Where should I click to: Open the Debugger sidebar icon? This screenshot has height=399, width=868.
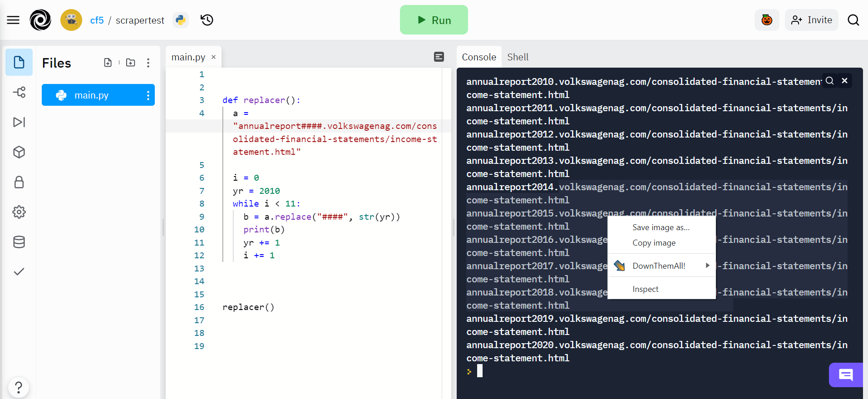coord(19,122)
